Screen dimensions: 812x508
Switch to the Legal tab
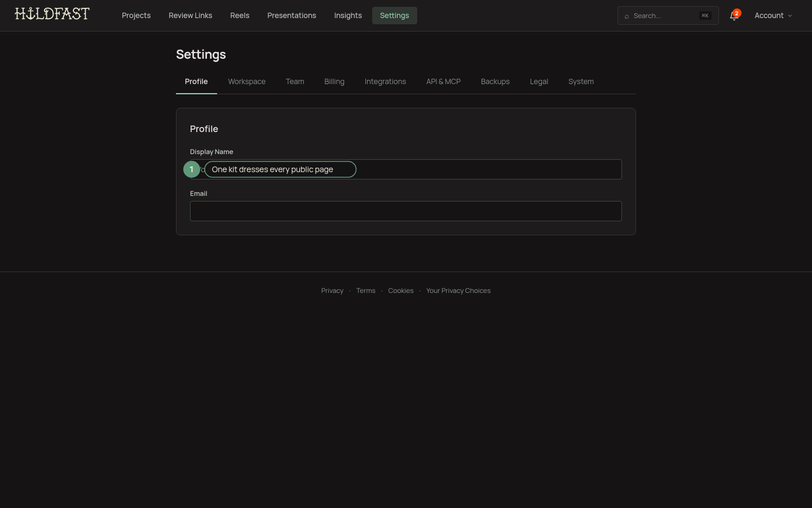tap(539, 82)
